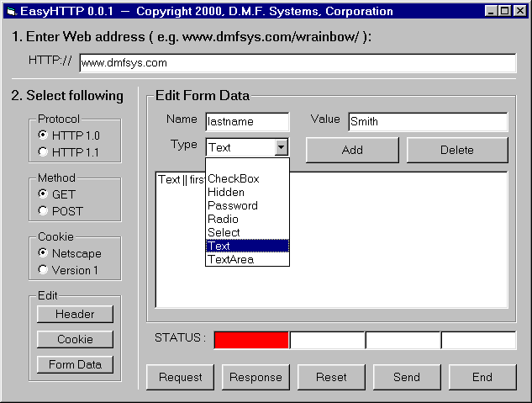Click the fourth STATUS segment
Screen dimensions: 532x403
(479, 340)
